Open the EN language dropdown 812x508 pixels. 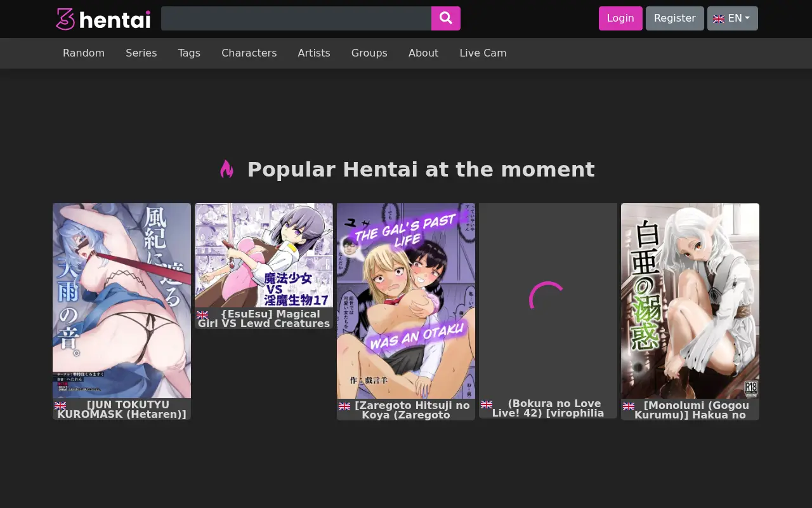click(x=733, y=18)
